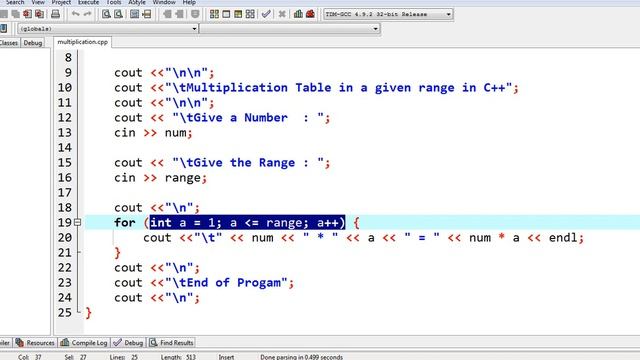
Task: Click the "Length: 513" status bar entry
Action: point(178,357)
